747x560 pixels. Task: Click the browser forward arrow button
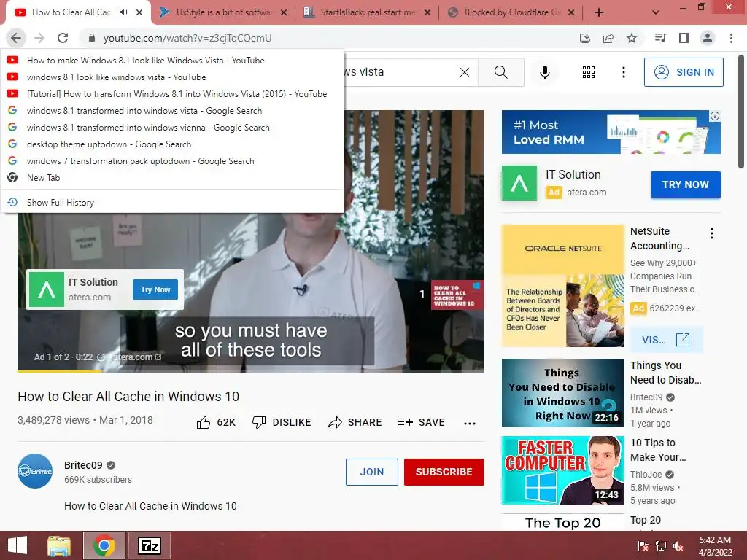(x=39, y=38)
